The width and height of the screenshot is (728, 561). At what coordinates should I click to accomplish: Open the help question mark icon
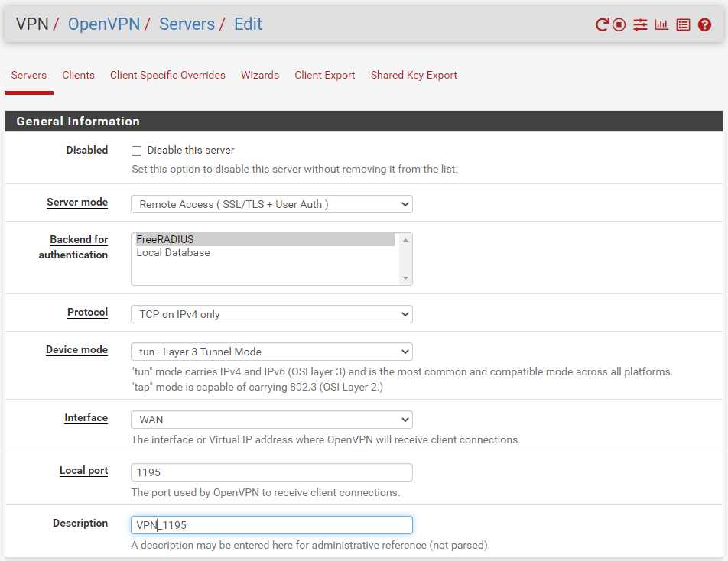point(704,24)
